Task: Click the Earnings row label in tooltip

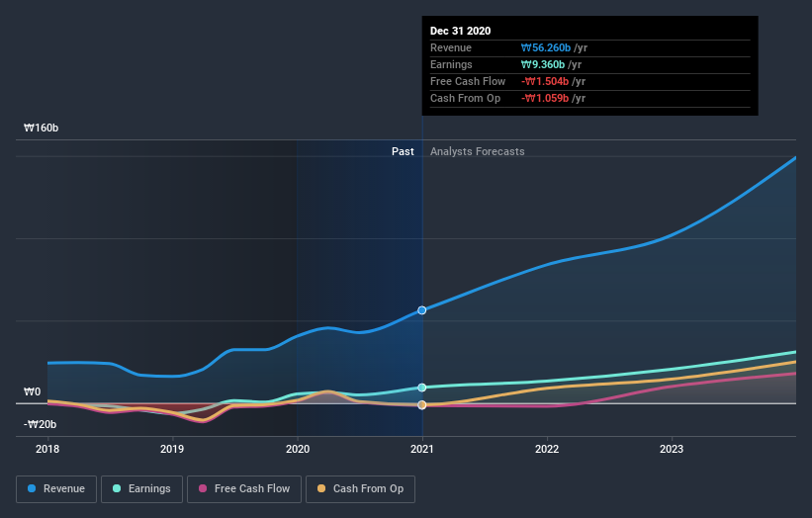Action: (451, 64)
